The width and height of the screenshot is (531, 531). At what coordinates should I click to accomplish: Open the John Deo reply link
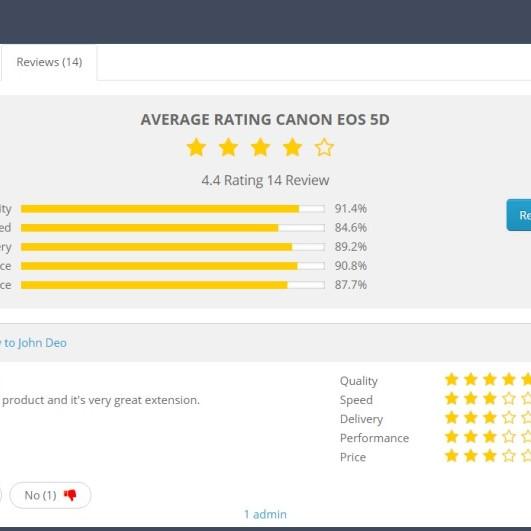(x=34, y=343)
